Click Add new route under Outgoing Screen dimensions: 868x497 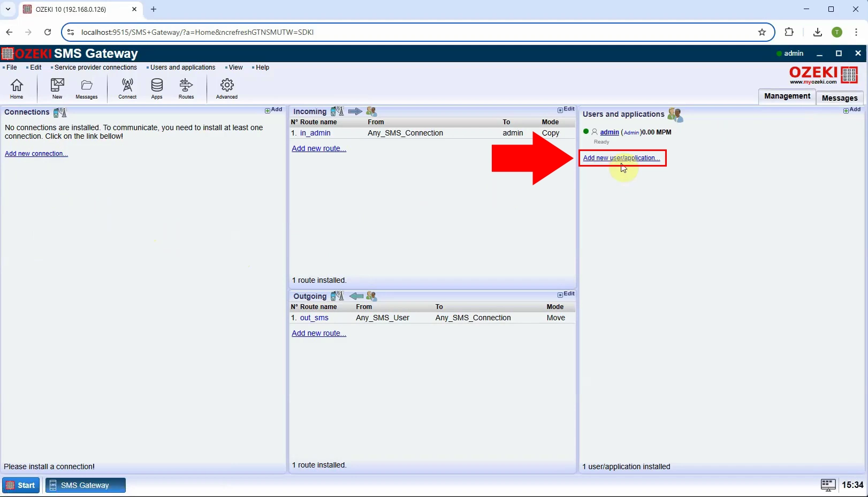[319, 333]
